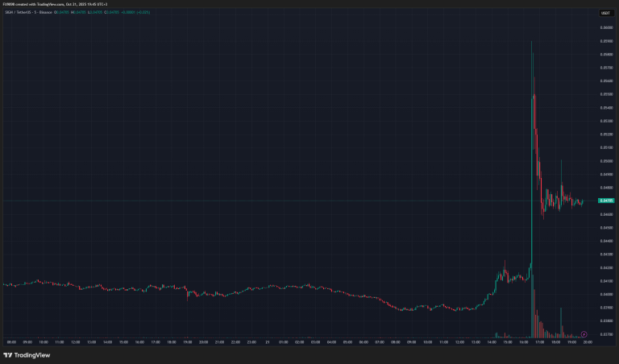The image size is (619, 364).
Task: Click the 20:00 label at time axis end
Action: 588,342
